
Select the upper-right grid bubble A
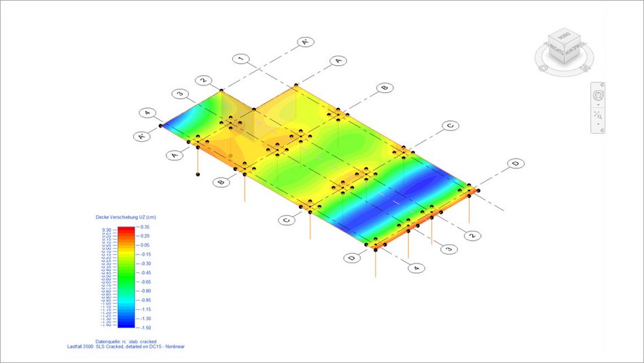tap(338, 60)
